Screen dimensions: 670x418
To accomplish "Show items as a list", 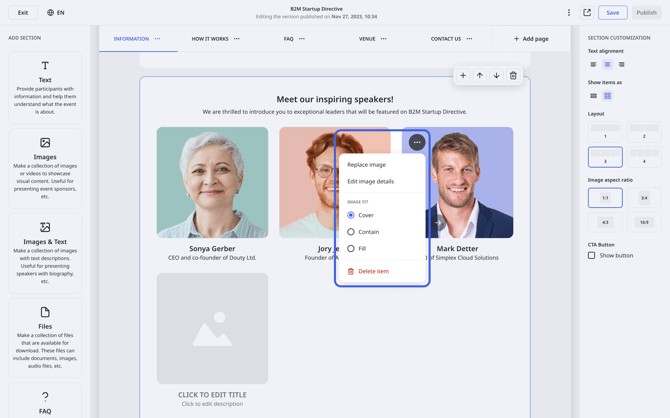I will (x=594, y=96).
